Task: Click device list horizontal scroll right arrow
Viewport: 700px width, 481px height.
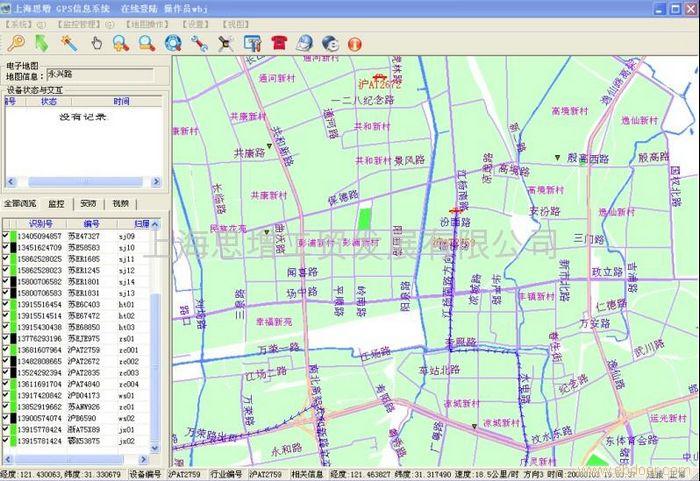Action: tap(143, 459)
